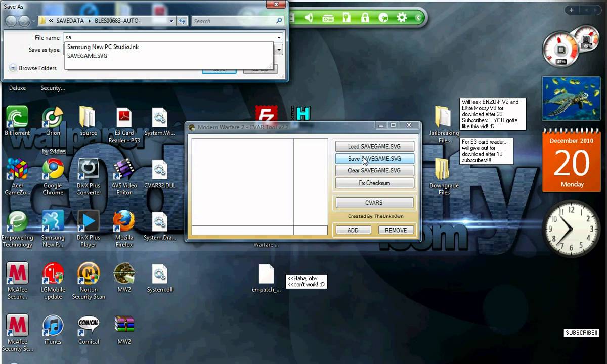The width and height of the screenshot is (607, 364).
Task: Open the settings gear in green toolbar
Action: [x=402, y=18]
